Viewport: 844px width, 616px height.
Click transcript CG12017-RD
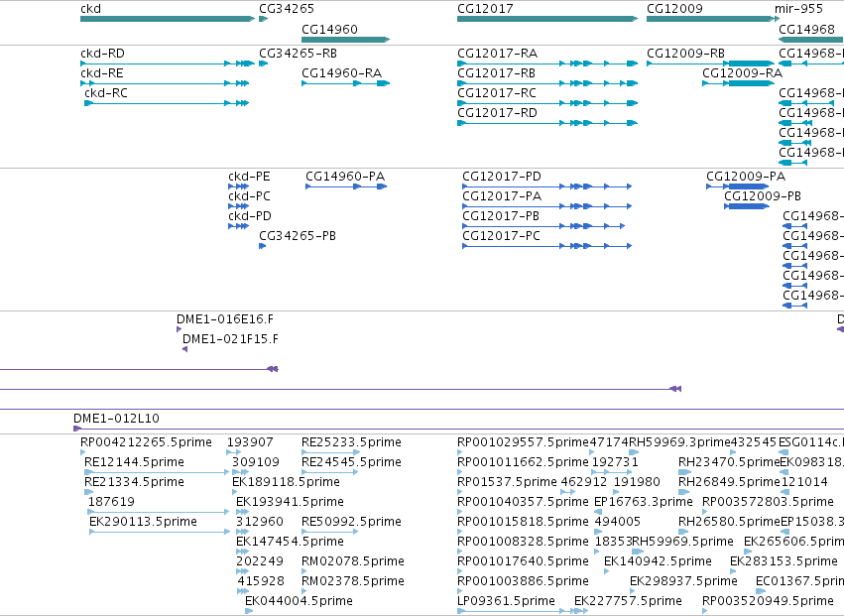pyautogui.click(x=497, y=113)
